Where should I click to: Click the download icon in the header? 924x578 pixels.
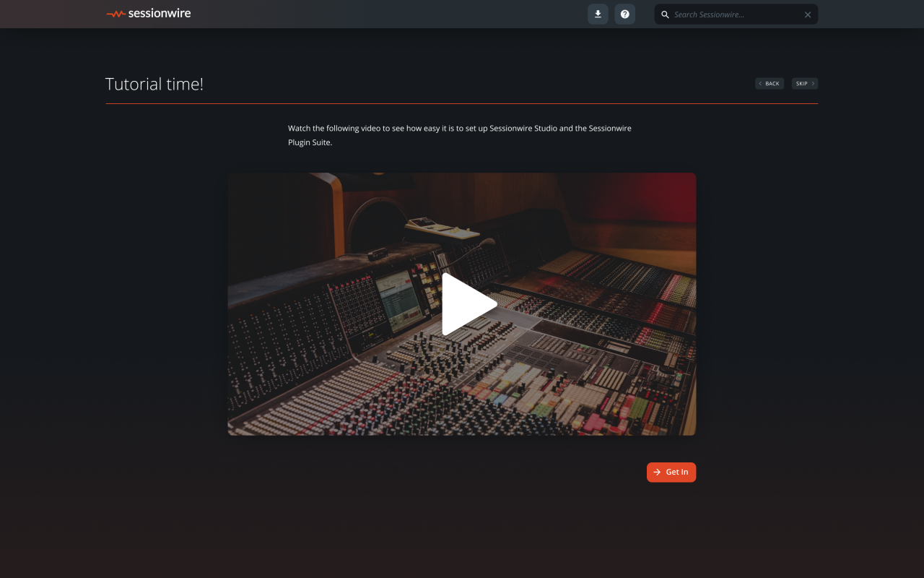pos(598,14)
